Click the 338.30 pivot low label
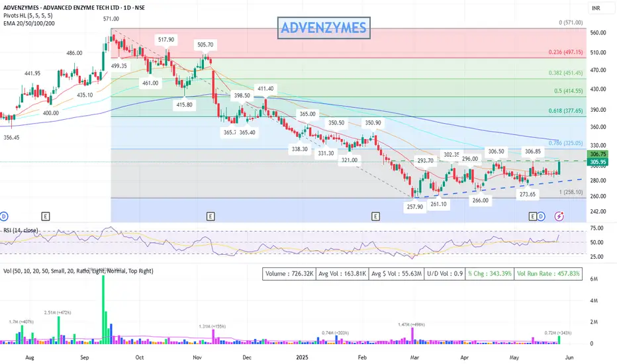This screenshot has height=364, width=617. (299, 149)
